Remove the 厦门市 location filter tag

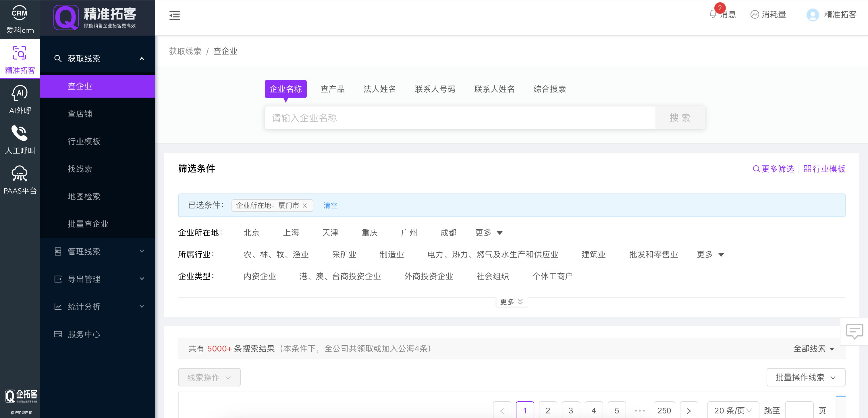[305, 206]
